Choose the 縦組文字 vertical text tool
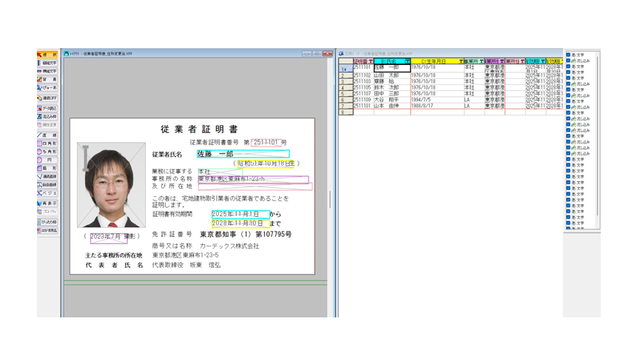Screen dimensions: 637x364 (x=47, y=64)
